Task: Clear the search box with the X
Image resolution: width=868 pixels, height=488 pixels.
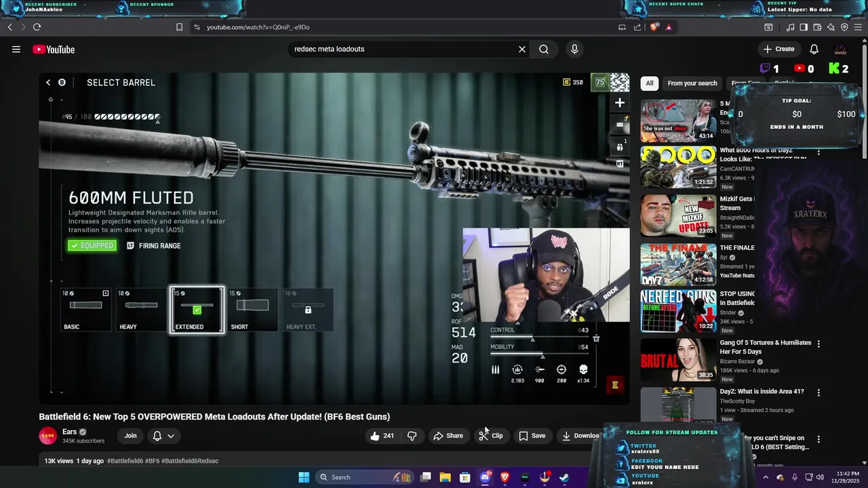Action: (522, 49)
